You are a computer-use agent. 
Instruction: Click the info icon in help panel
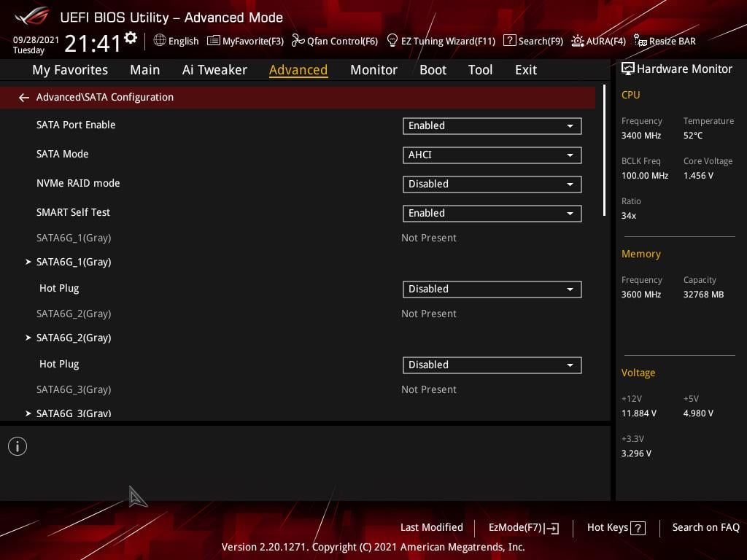click(x=18, y=446)
